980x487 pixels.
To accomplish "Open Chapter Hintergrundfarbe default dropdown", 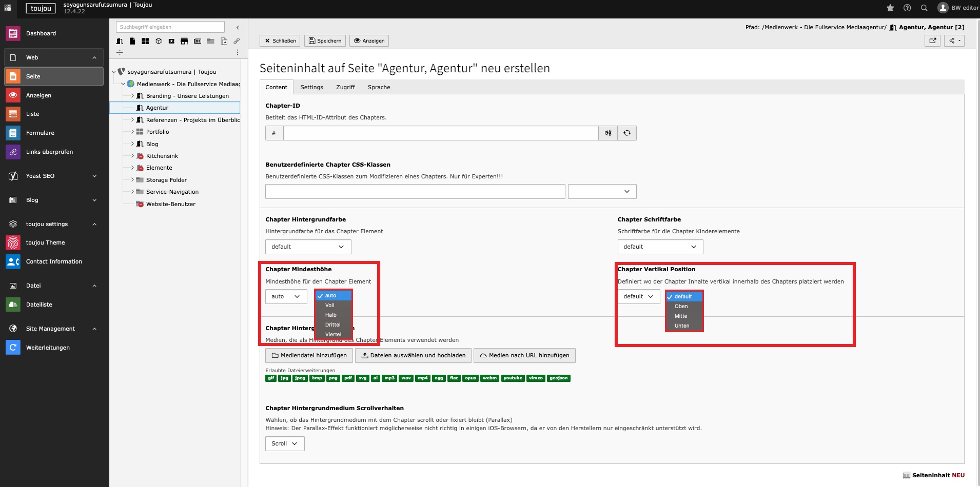I will tap(308, 247).
